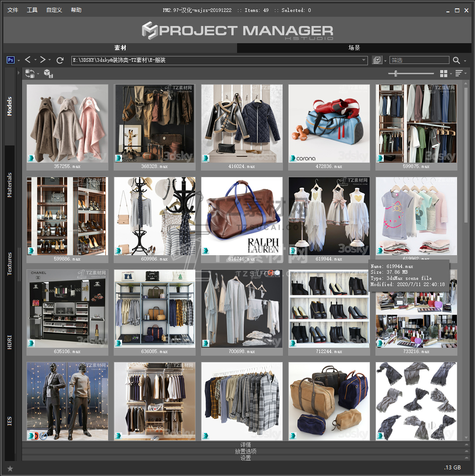Expand the folder path dropdown
This screenshot has width=475, height=476.
364,60
